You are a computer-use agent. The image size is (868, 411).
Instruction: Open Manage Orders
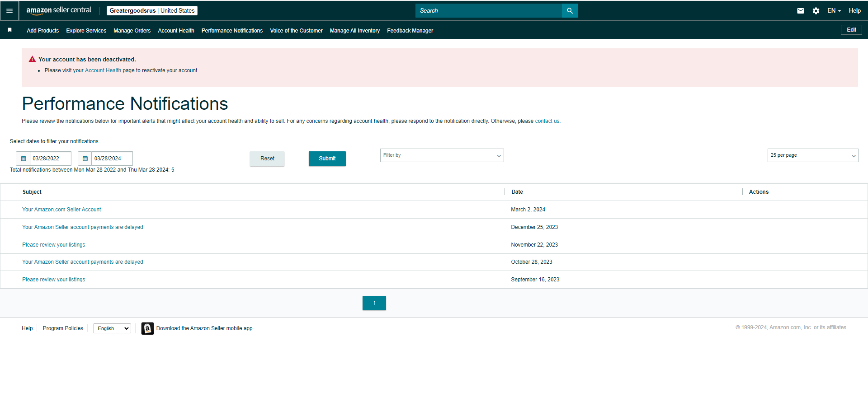pos(132,31)
